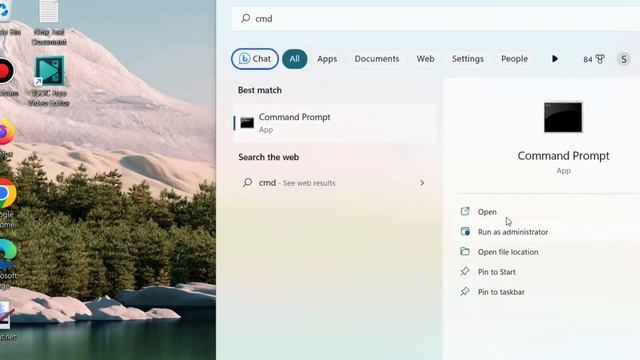Choose Pin to taskbar
This screenshot has height=360, width=640.
[501, 292]
